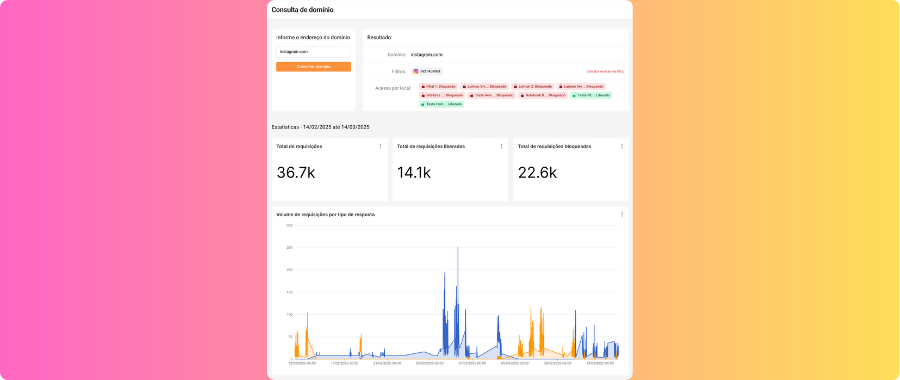Select the Lumiun 2 Bloqueado tag
The height and width of the screenshot is (380, 900).
pyautogui.click(x=533, y=87)
